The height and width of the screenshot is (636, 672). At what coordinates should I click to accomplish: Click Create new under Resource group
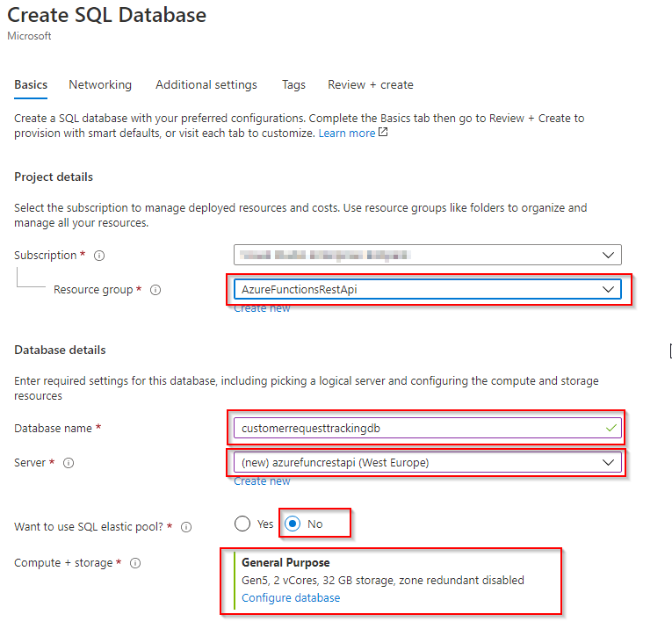262,308
